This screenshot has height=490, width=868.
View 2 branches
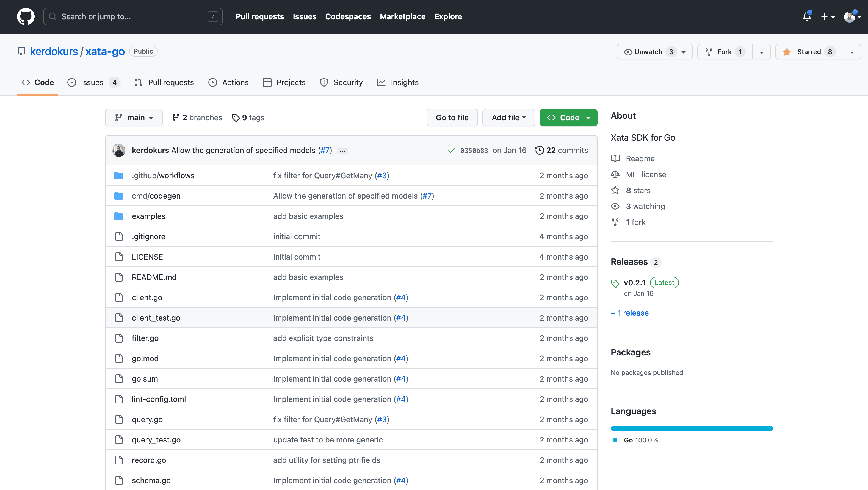click(x=197, y=118)
